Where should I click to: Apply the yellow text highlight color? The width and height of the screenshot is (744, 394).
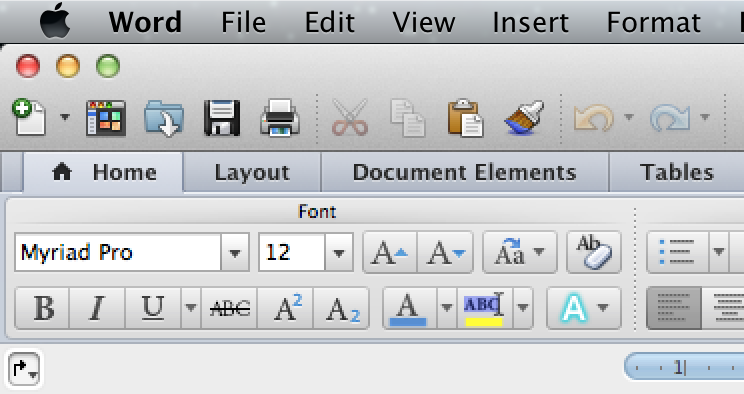click(x=484, y=308)
